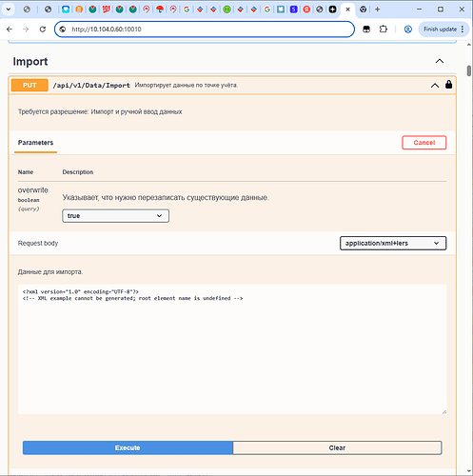Open the Chrome profile avatar icon
Image resolution: width=473 pixels, height=476 pixels.
408,30
